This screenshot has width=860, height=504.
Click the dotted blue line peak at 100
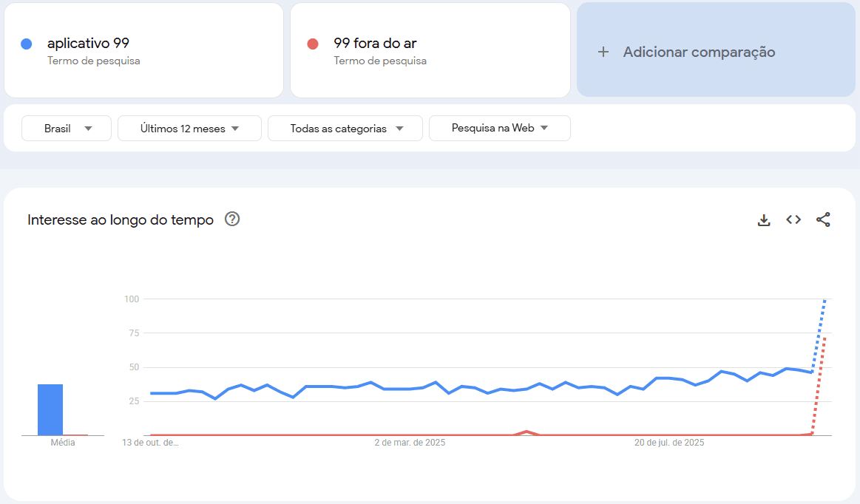click(824, 301)
